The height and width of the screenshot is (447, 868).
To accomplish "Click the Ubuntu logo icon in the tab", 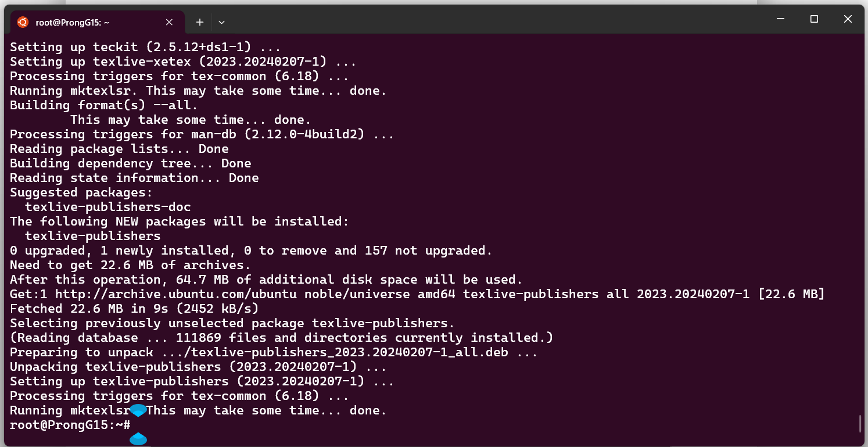I will click(23, 22).
